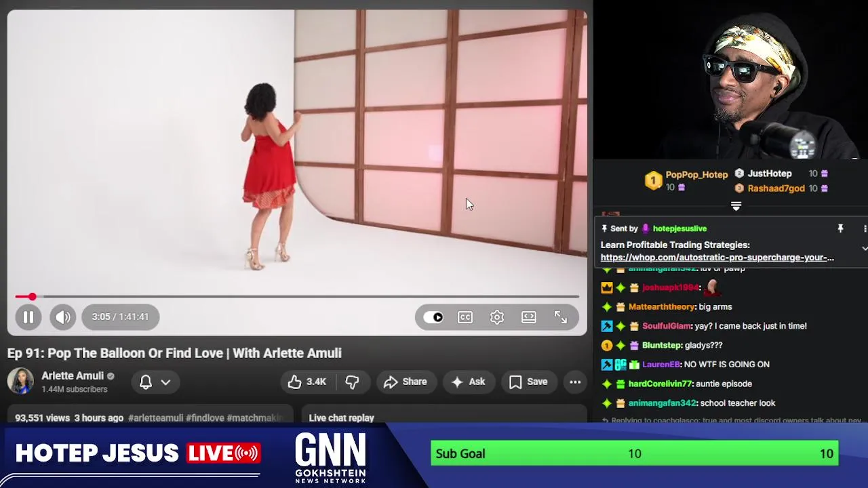The height and width of the screenshot is (488, 868).
Task: Expand the pinned message chevron
Action: coord(865,249)
